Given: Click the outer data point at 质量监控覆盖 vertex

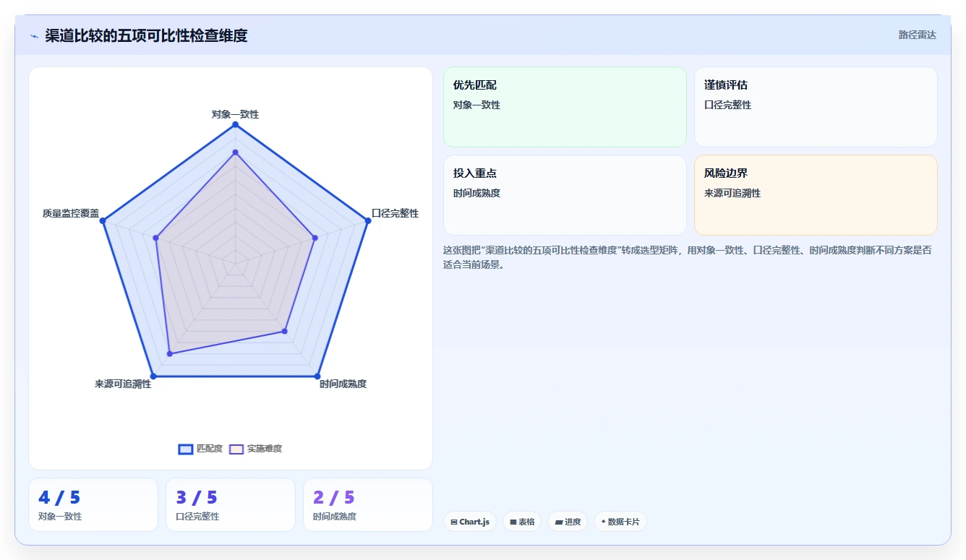Looking at the screenshot, I should (x=103, y=221).
